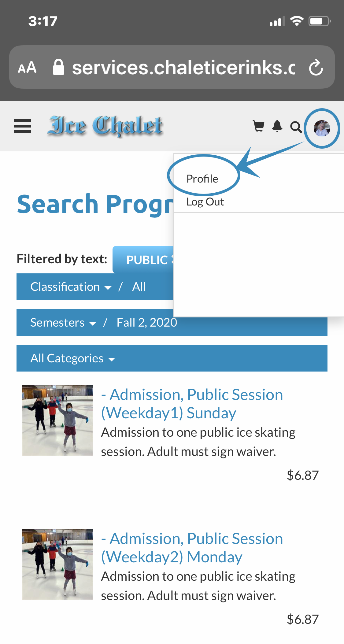The width and height of the screenshot is (344, 644).
Task: Select Fall 2, 2020 semester value
Action: [x=147, y=323]
